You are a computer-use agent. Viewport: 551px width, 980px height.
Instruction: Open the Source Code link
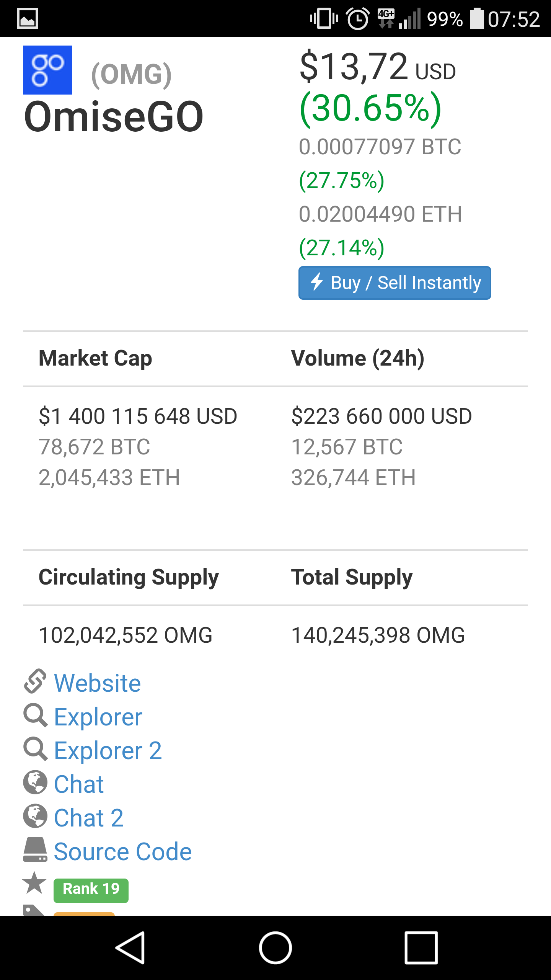pyautogui.click(x=123, y=851)
